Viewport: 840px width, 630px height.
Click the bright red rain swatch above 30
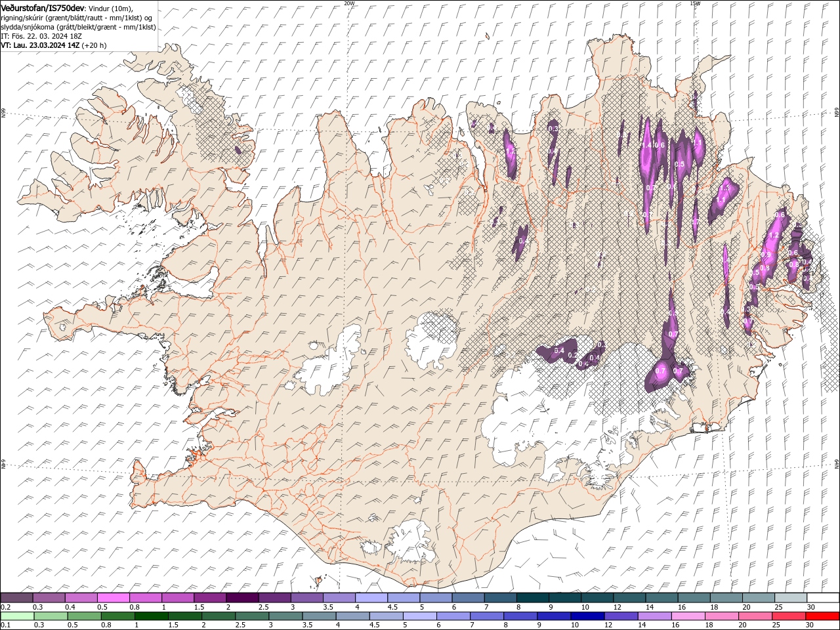tap(822, 616)
